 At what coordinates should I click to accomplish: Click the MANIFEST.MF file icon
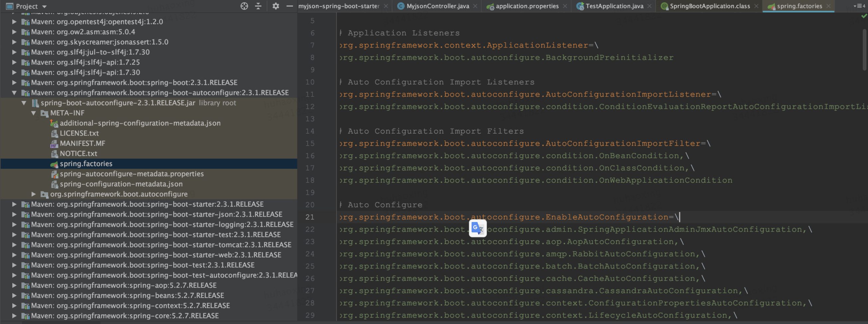pos(55,143)
